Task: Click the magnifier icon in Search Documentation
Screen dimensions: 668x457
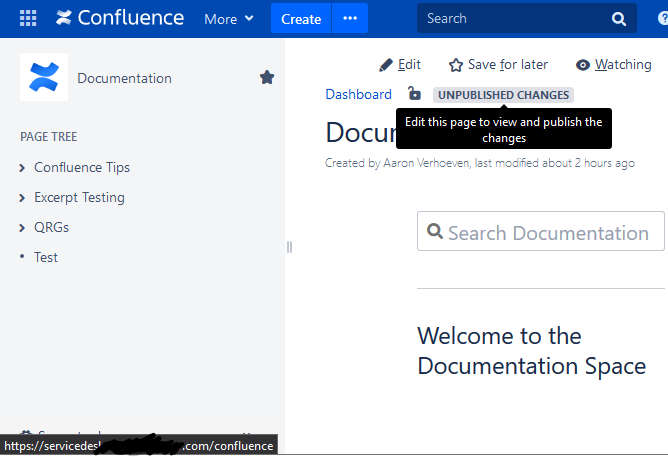Action: 435,231
